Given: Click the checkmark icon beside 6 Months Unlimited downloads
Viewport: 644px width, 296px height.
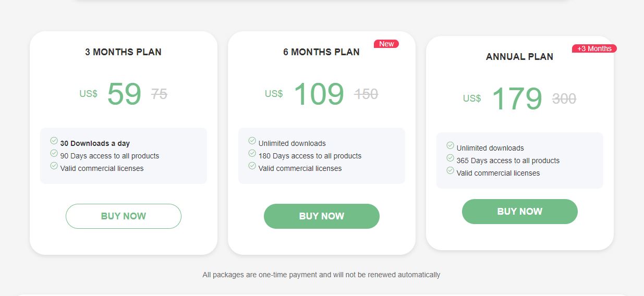Looking at the screenshot, I should pos(252,141).
